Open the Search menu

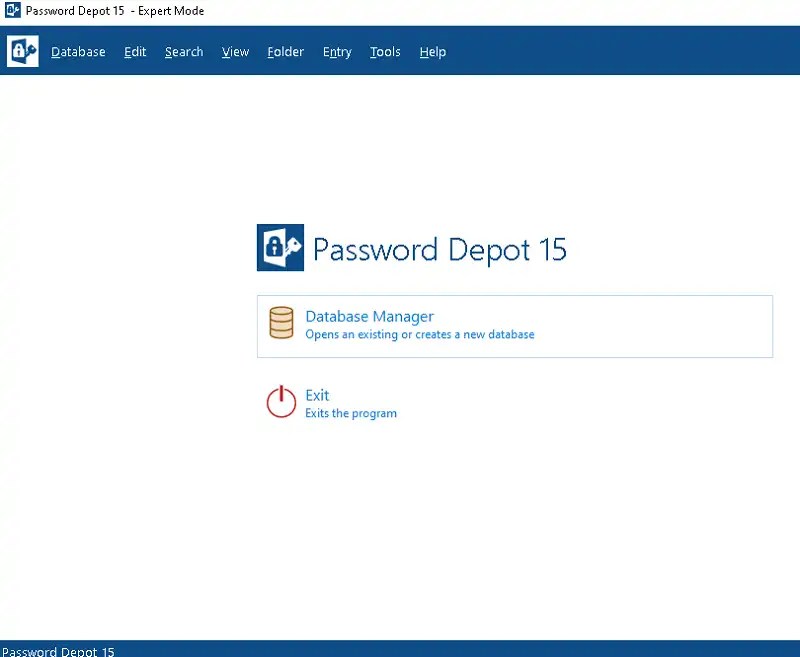click(184, 52)
